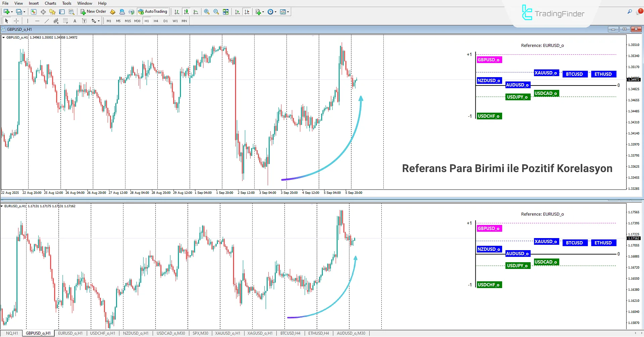
Task: Open the new chart dropdown arrow
Action: point(12,12)
